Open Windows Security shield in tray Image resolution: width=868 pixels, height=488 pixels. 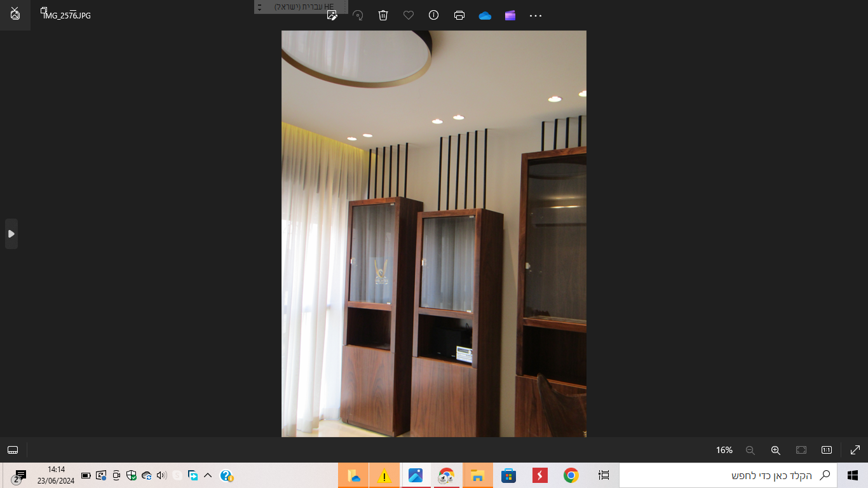click(x=132, y=475)
